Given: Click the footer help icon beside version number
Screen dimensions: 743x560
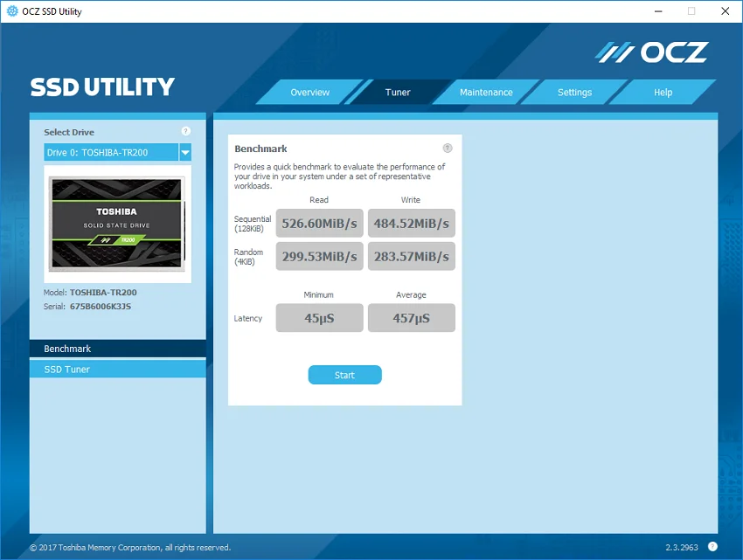Looking at the screenshot, I should tap(712, 546).
